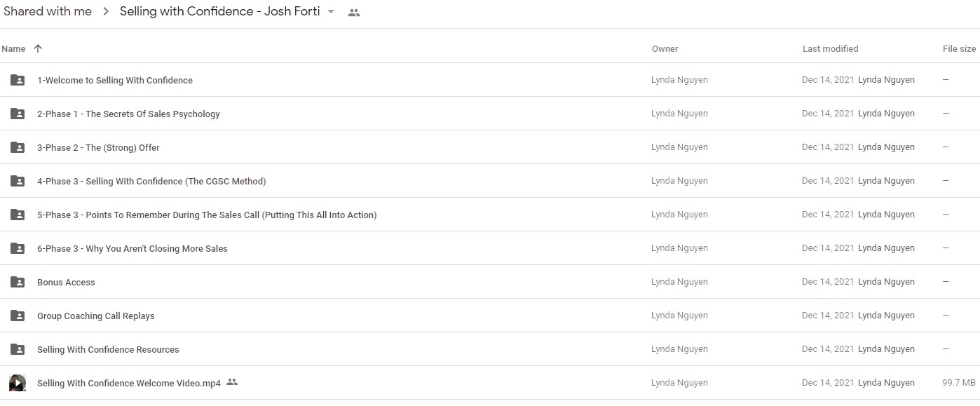This screenshot has width=980, height=406.
Task: Select the folder icon for Selling With Confidence Resources
Action: 18,349
